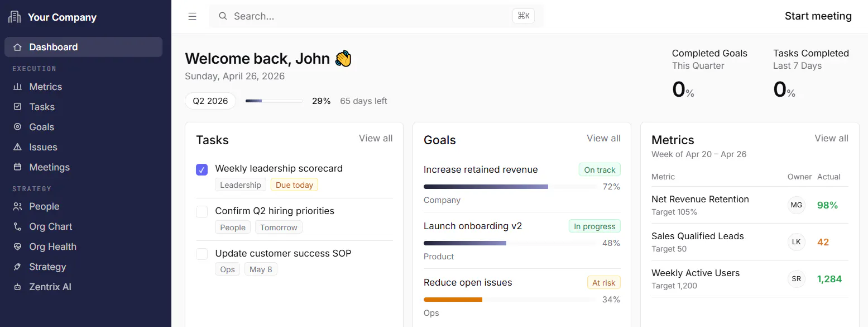This screenshot has height=327, width=868.
Task: Click the Owner column header
Action: click(799, 177)
